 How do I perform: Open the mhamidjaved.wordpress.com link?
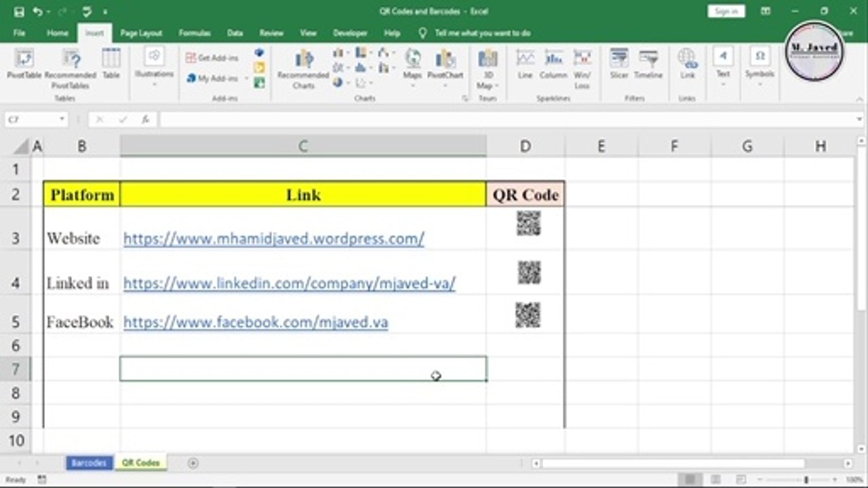[x=274, y=239]
